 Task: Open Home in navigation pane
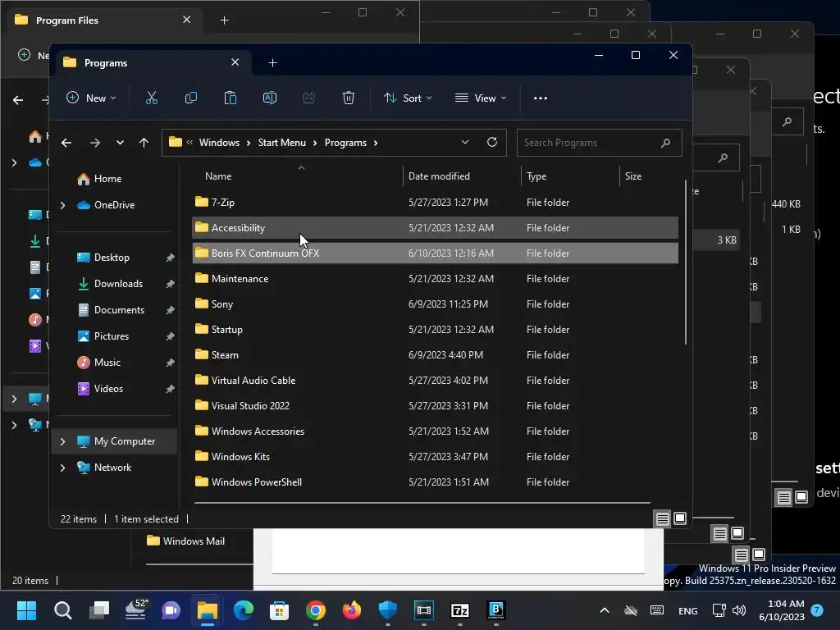tap(107, 179)
